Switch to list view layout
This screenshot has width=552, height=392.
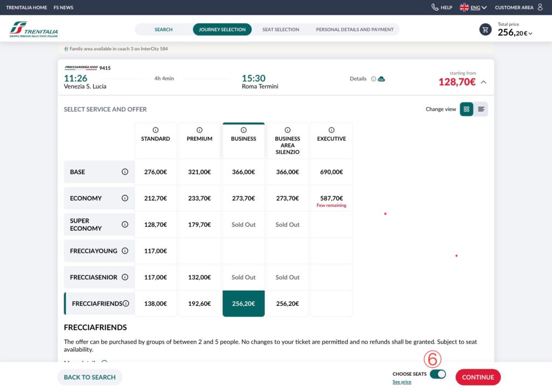pos(481,109)
